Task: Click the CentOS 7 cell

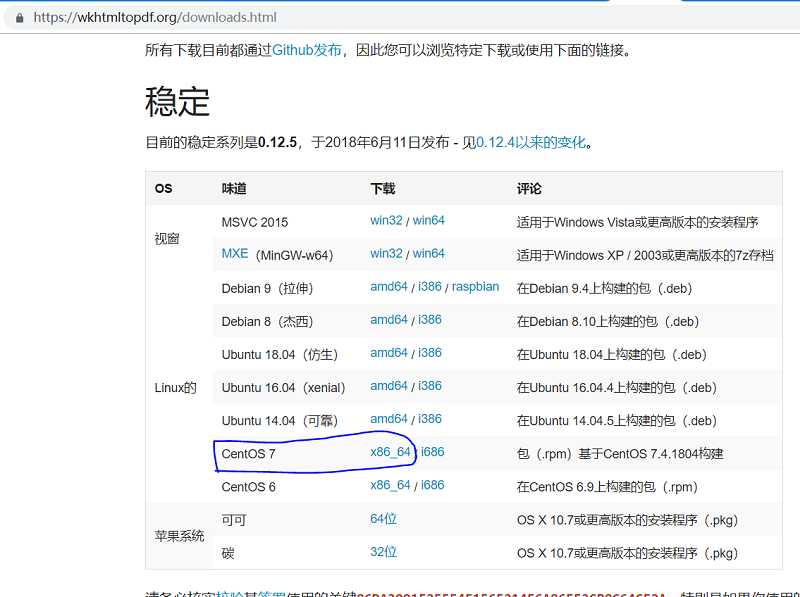Action: (248, 454)
